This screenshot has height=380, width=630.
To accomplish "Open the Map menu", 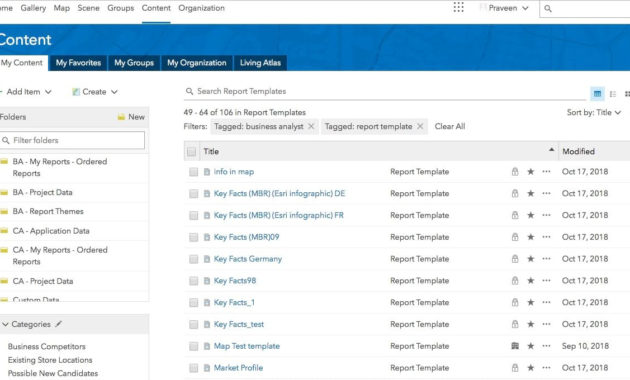I will coord(61,8).
